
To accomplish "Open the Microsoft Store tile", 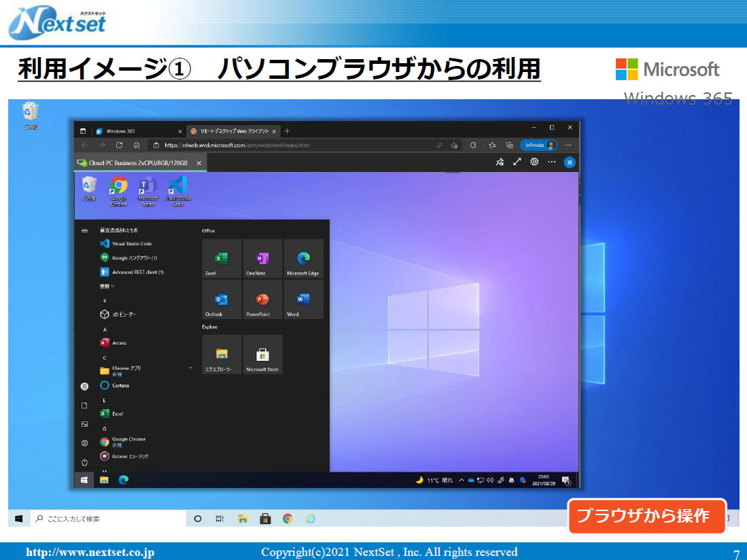I will tap(262, 354).
